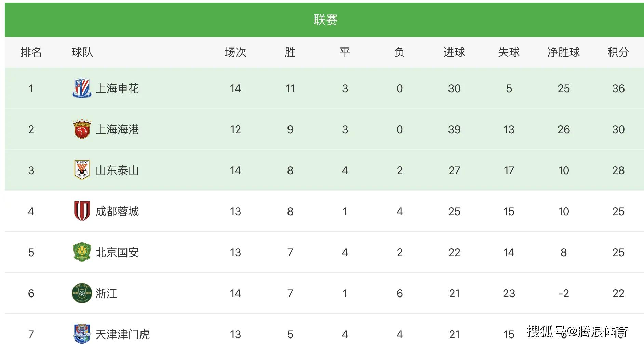Click the 排名 column header
The height and width of the screenshot is (345, 644).
point(31,52)
